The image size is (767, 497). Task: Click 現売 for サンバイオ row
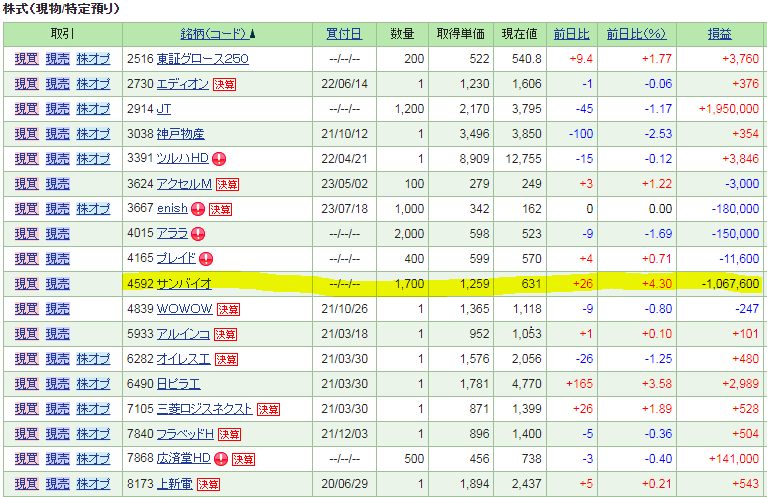tap(58, 284)
